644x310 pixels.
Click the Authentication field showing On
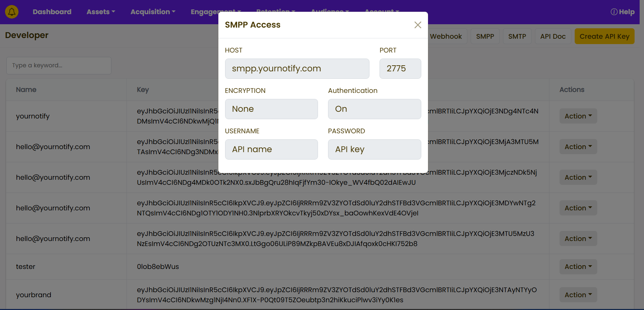[x=374, y=109]
